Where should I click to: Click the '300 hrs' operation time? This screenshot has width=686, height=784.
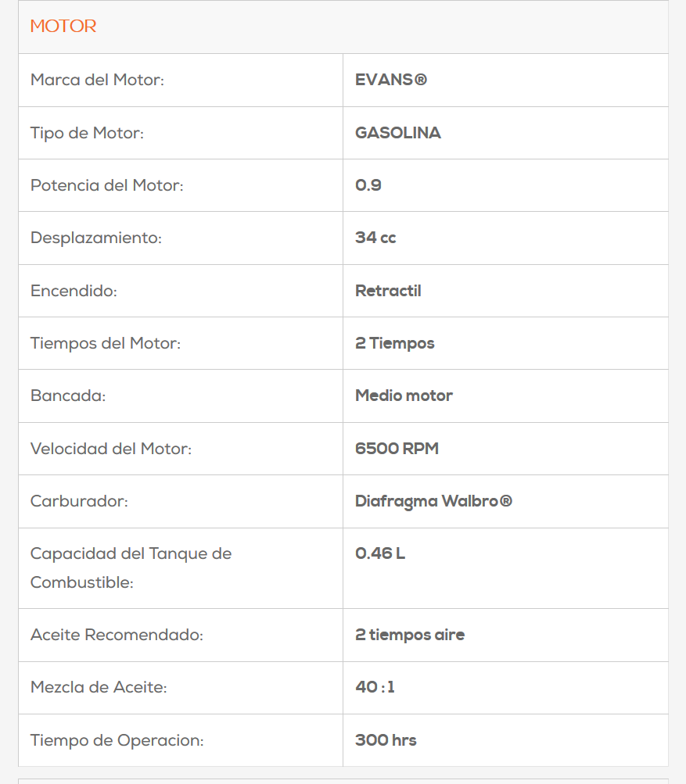pyautogui.click(x=386, y=740)
